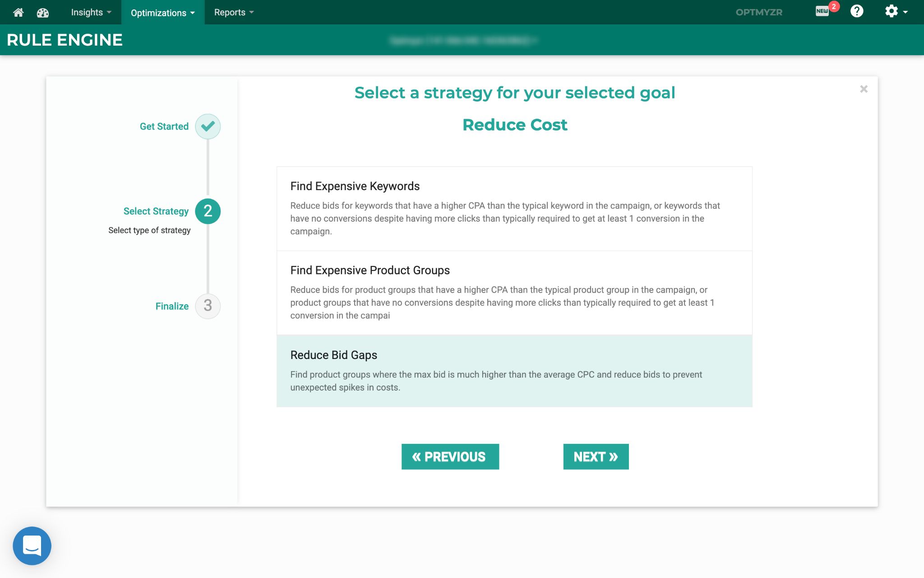This screenshot has height=578, width=924.
Task: Open the help question mark icon
Action: point(857,11)
